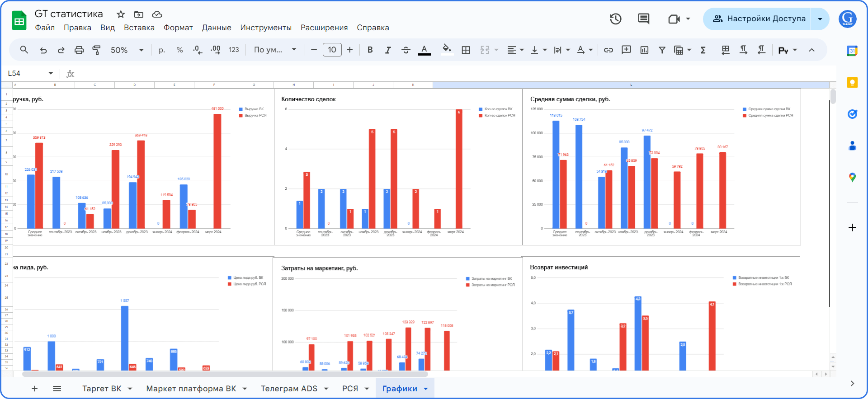Open the comments panel icon
Image resolution: width=868 pixels, height=399 pixels.
click(643, 19)
